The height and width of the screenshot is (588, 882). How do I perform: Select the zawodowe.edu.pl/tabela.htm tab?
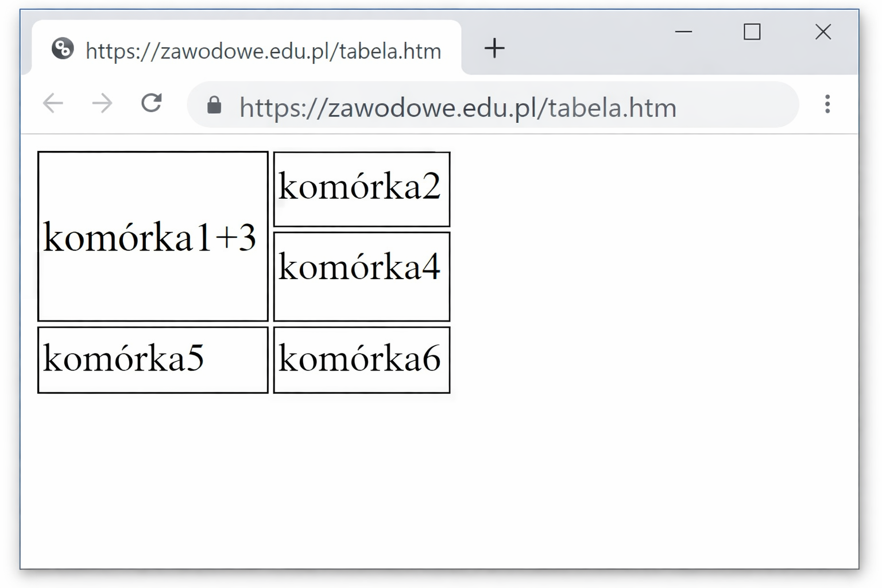coord(263,51)
